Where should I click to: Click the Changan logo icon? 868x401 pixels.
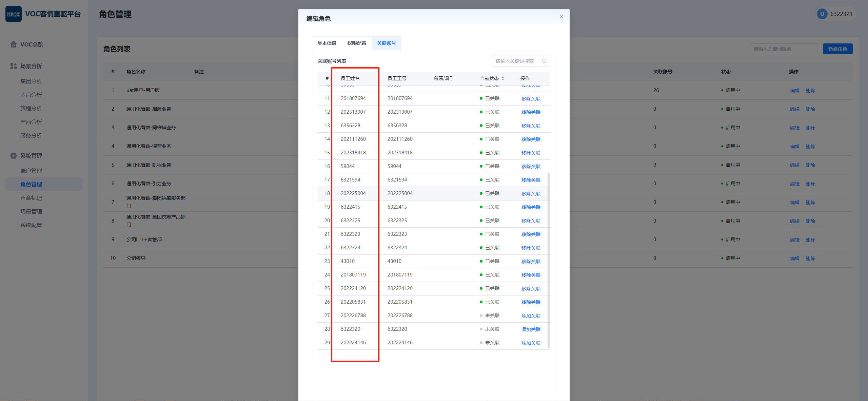tap(14, 14)
